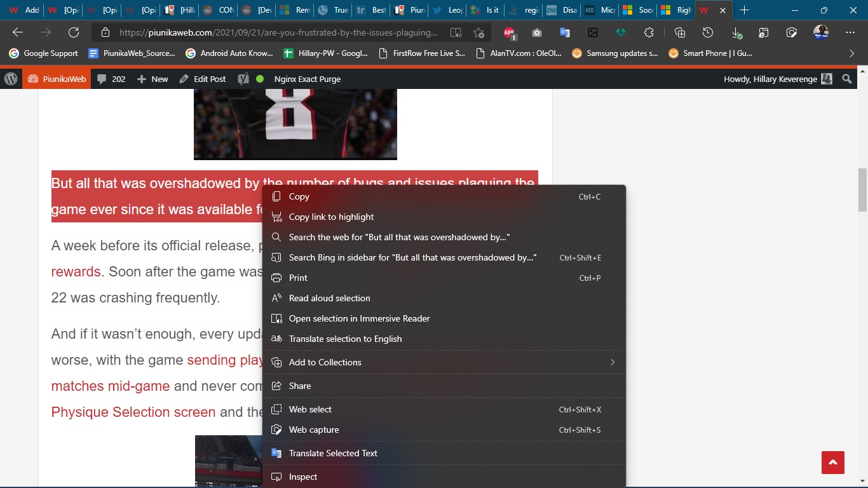Image resolution: width=868 pixels, height=488 pixels.
Task: Open PiunikaWeb_Source bookmark
Action: click(x=132, y=53)
